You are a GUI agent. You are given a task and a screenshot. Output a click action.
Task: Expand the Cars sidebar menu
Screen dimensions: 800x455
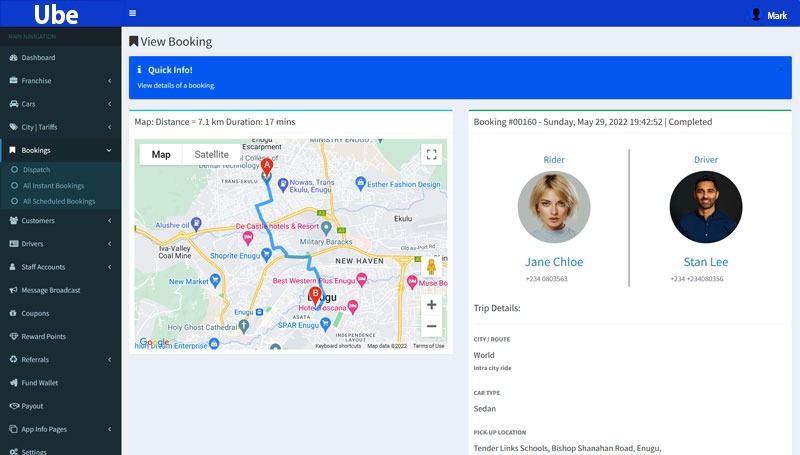tap(60, 104)
